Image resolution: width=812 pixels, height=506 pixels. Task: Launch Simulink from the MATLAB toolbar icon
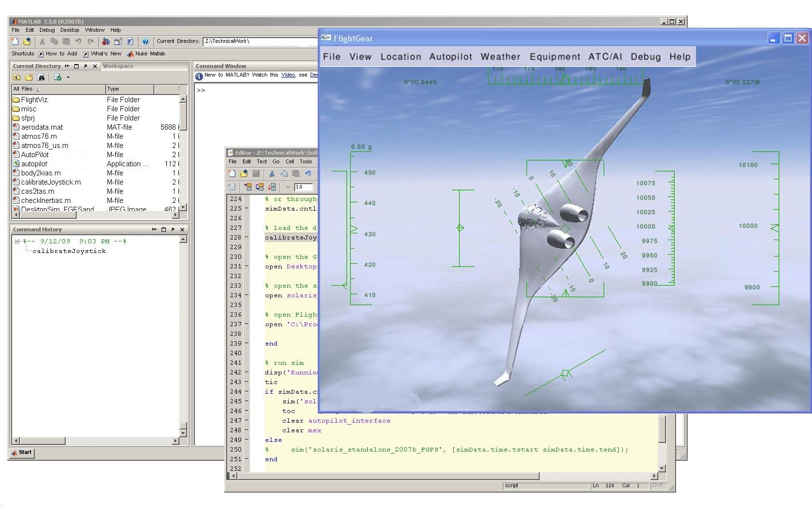(106, 41)
